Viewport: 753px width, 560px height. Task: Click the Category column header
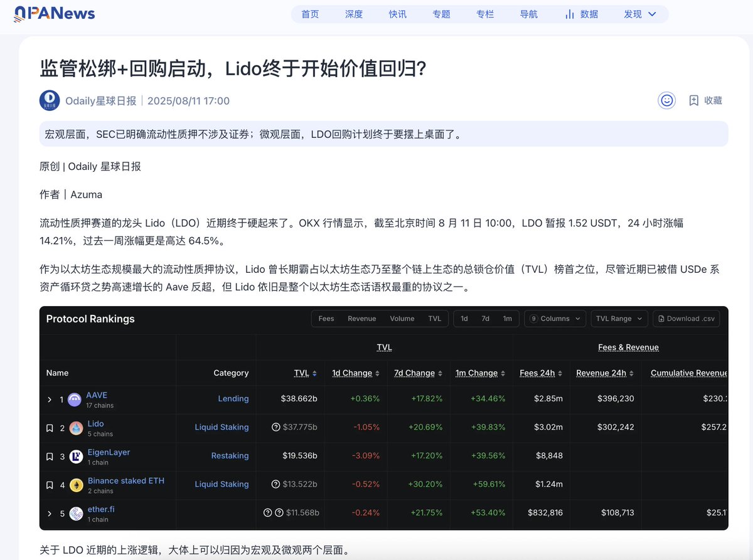click(x=231, y=373)
